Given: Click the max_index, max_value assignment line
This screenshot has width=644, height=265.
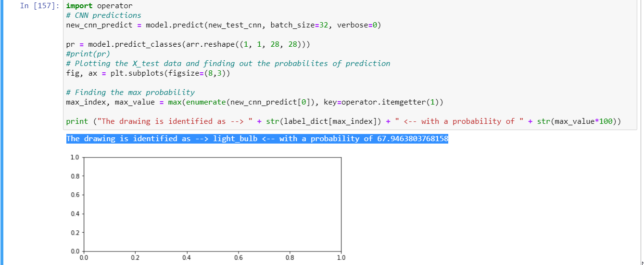Looking at the screenshot, I should click(x=254, y=102).
